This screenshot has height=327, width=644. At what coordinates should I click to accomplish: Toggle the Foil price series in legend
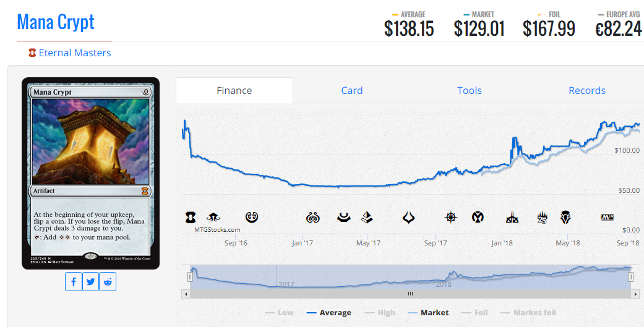474,313
